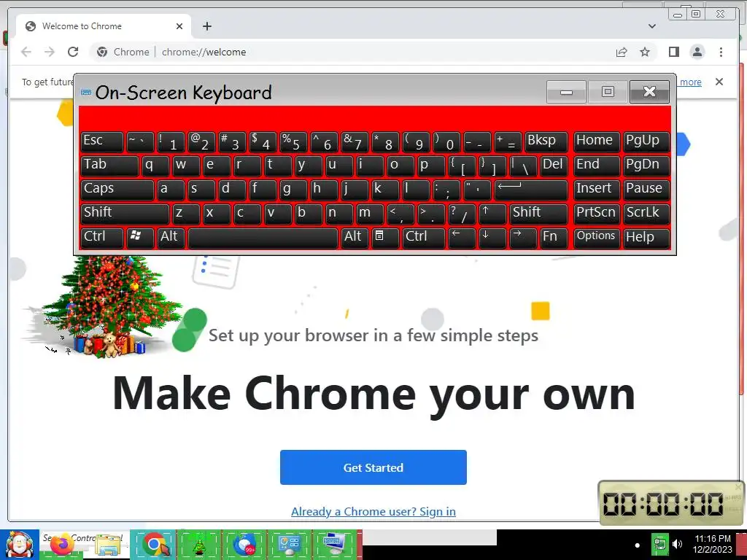Click the Home key

pyautogui.click(x=597, y=142)
